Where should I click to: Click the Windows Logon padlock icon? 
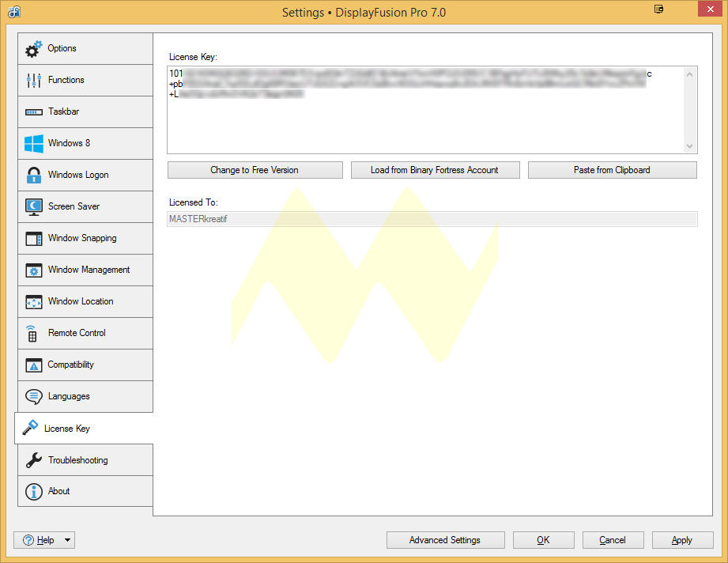tap(34, 175)
